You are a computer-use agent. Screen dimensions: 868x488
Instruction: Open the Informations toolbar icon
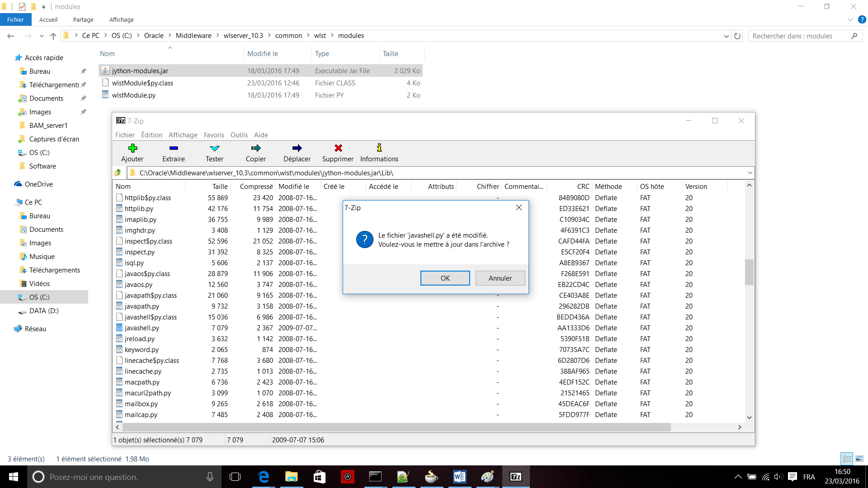tap(379, 148)
